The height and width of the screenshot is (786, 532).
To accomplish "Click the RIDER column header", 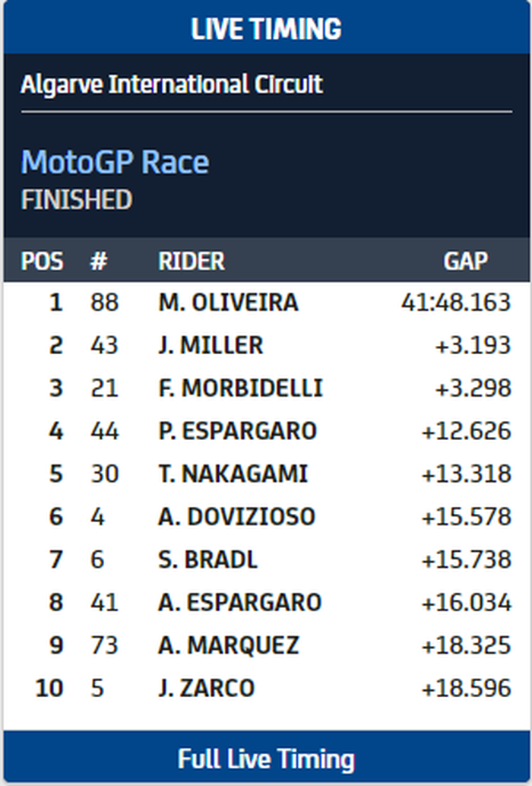I will pos(192,261).
